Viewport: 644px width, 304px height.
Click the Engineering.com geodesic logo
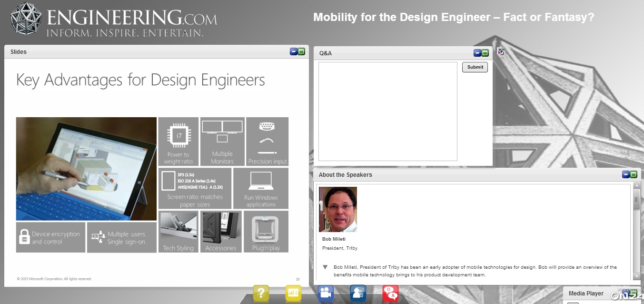[27, 19]
